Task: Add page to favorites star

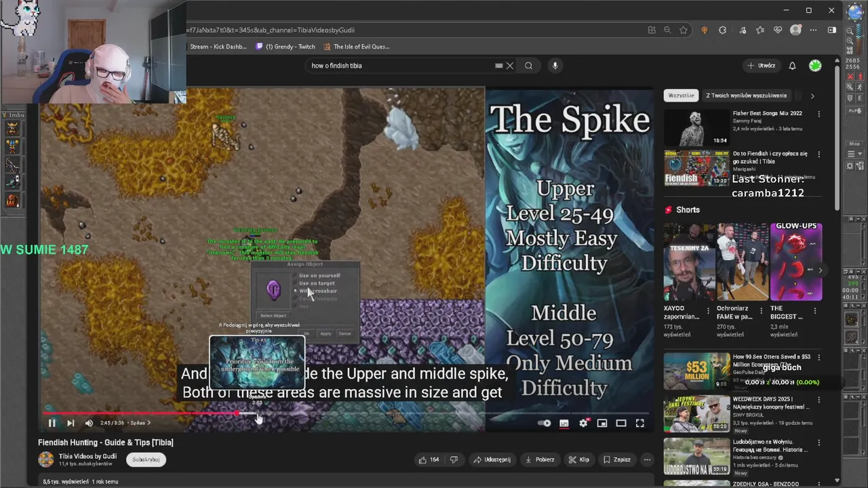Action: coord(684,30)
